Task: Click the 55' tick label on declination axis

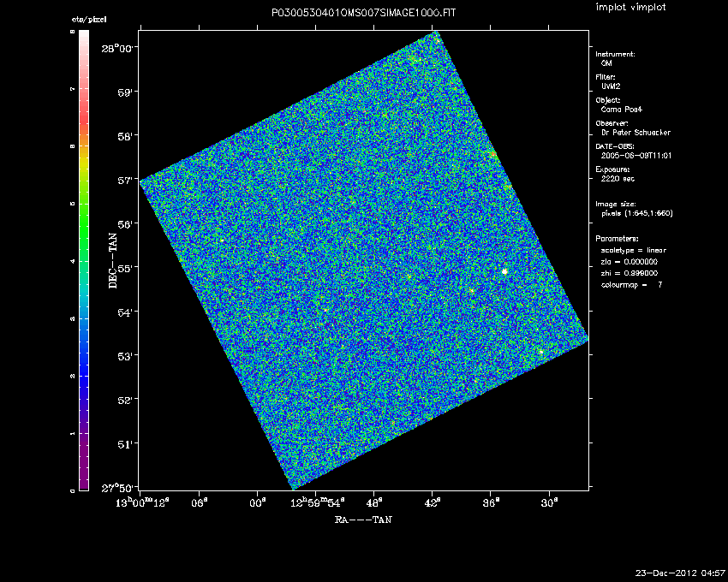Action: tap(126, 268)
